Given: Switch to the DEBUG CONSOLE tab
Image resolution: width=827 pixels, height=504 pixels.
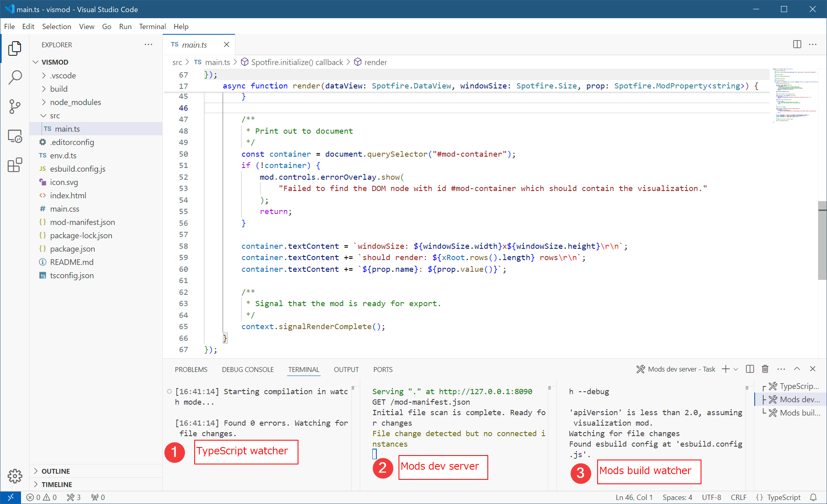Looking at the screenshot, I should click(x=248, y=370).
